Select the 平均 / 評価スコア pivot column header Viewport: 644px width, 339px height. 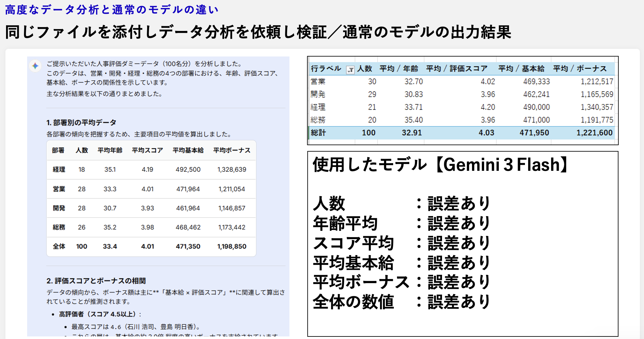point(457,69)
